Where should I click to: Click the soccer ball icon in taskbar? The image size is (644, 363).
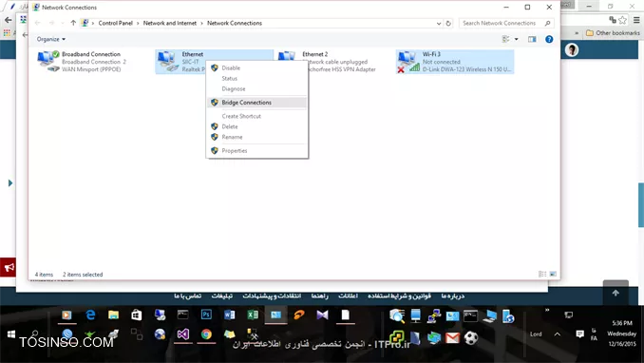[x=471, y=338]
